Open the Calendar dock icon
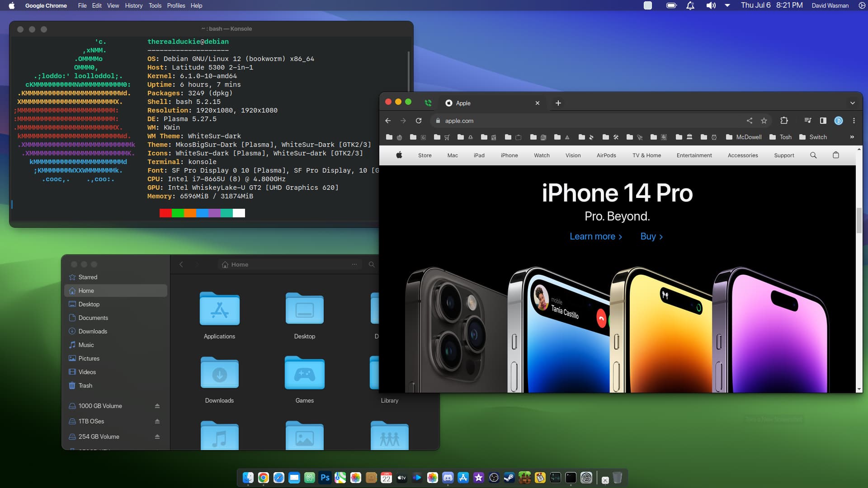The image size is (868, 488). (x=387, y=478)
